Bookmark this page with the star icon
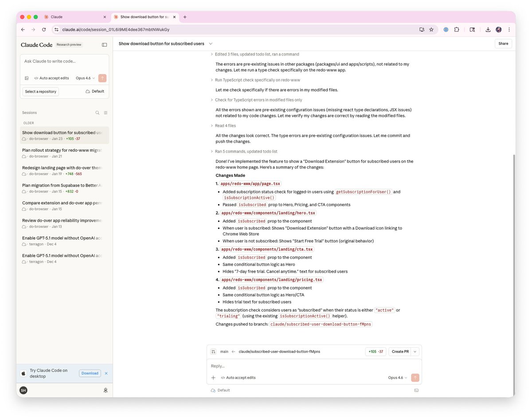This screenshot has height=419, width=532. pyautogui.click(x=431, y=30)
